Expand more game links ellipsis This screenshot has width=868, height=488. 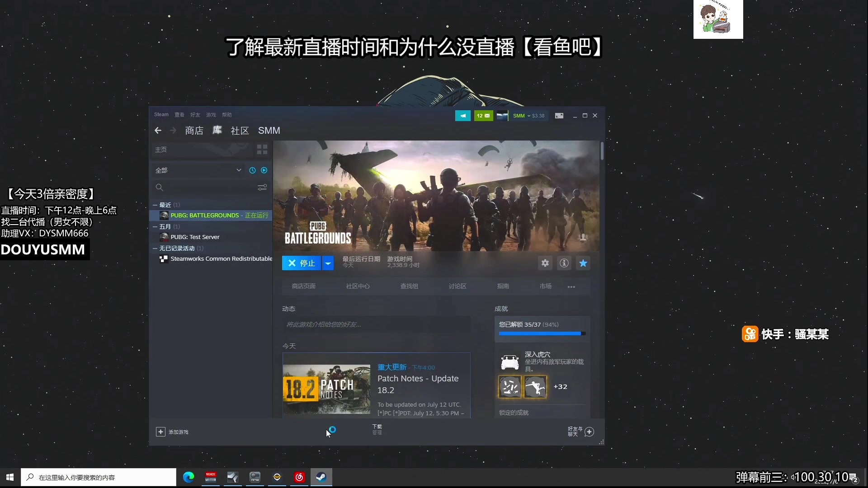point(571,287)
